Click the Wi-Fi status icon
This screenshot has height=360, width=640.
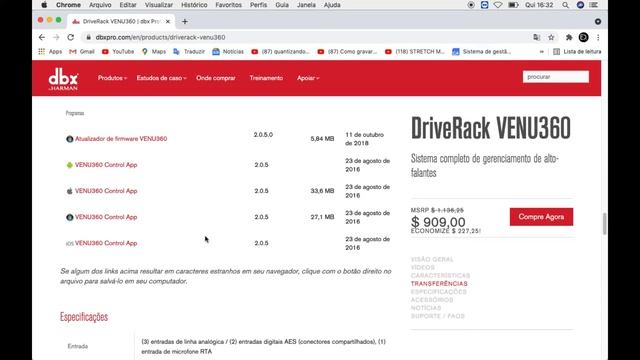pos(498,5)
